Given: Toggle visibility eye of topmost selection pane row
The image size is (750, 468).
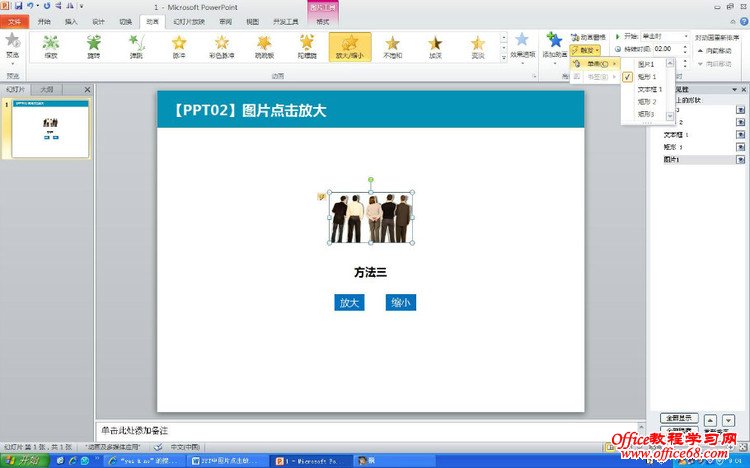Looking at the screenshot, I should point(740,110).
